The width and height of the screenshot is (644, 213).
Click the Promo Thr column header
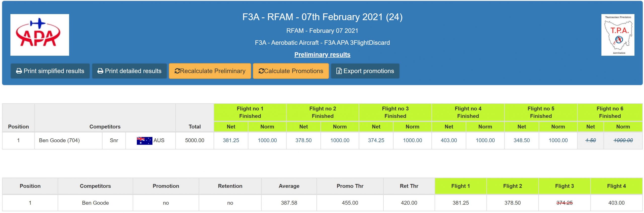(x=350, y=186)
